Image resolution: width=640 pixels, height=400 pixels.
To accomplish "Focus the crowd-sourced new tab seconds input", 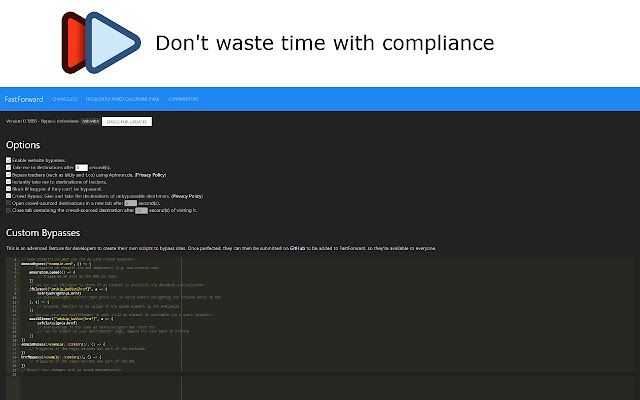I will point(130,203).
